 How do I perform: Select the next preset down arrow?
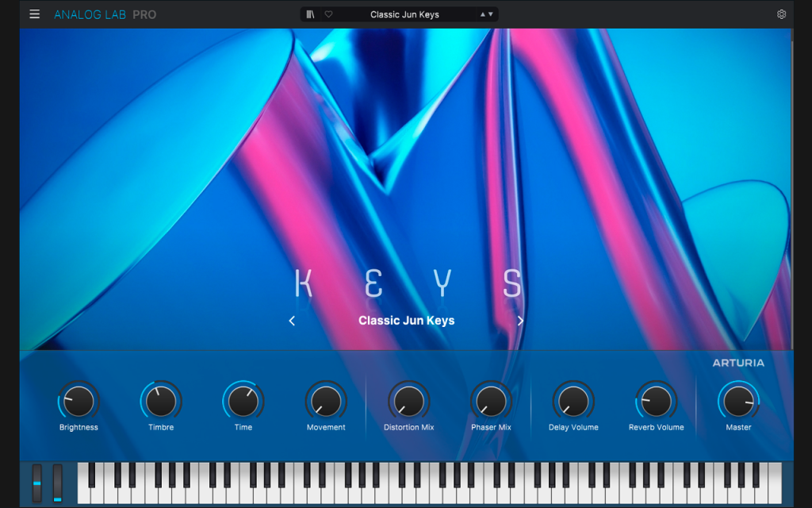(491, 14)
